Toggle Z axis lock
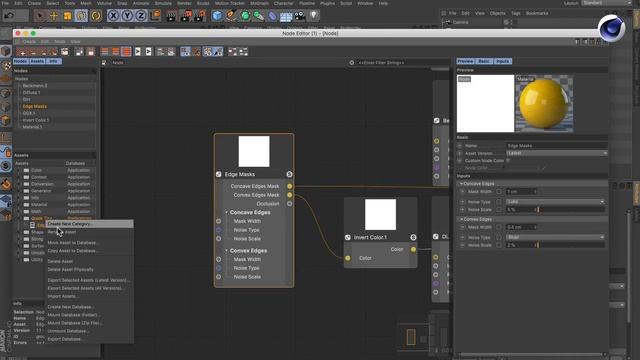The image size is (640, 360). [141, 16]
